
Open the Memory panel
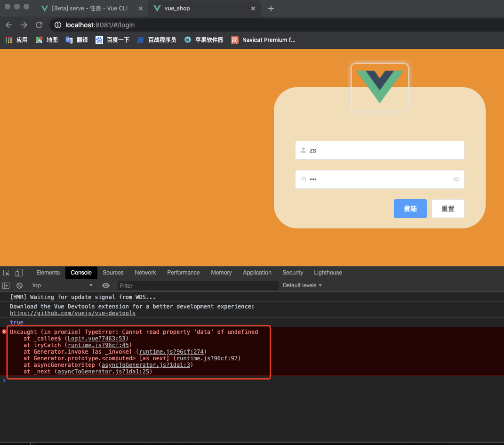[x=221, y=273]
